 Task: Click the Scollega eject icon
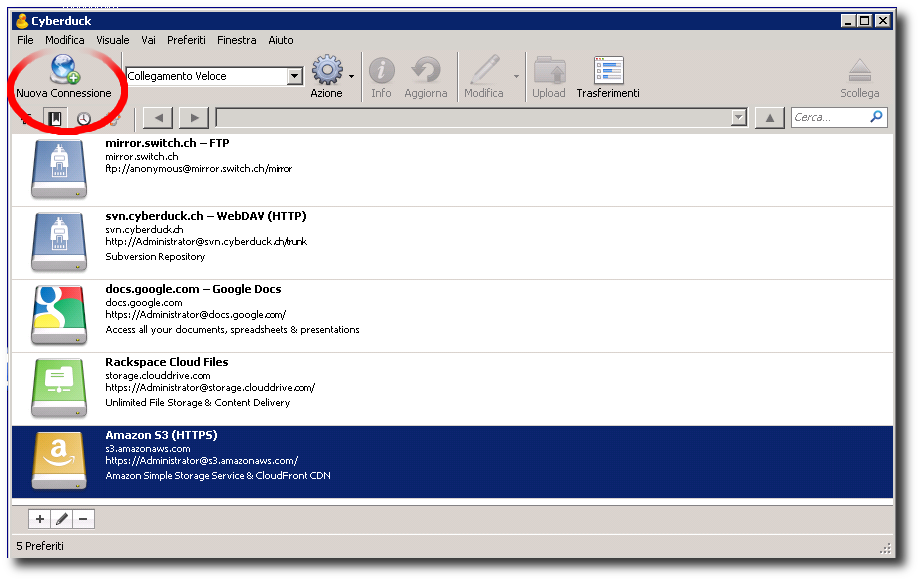860,71
